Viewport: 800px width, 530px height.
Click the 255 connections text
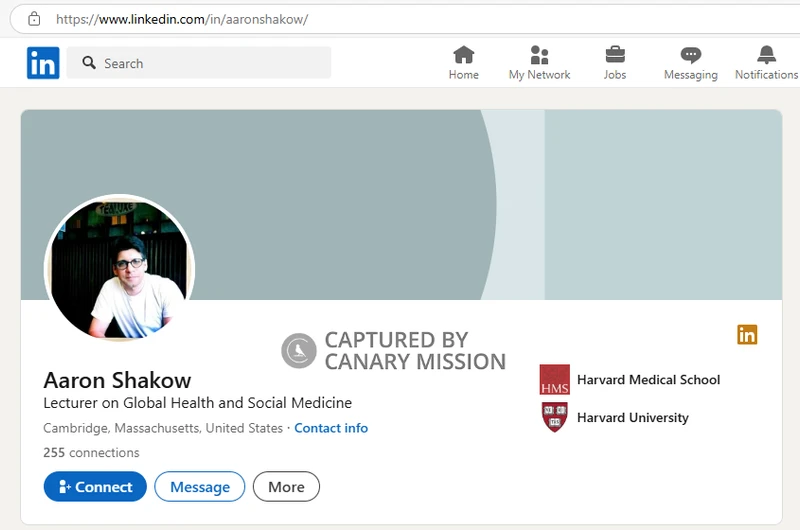(x=91, y=452)
